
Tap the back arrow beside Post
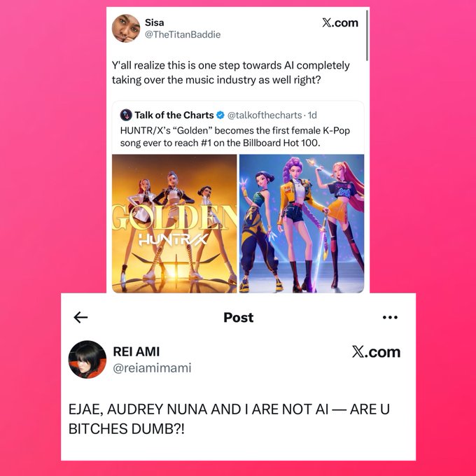[80, 318]
